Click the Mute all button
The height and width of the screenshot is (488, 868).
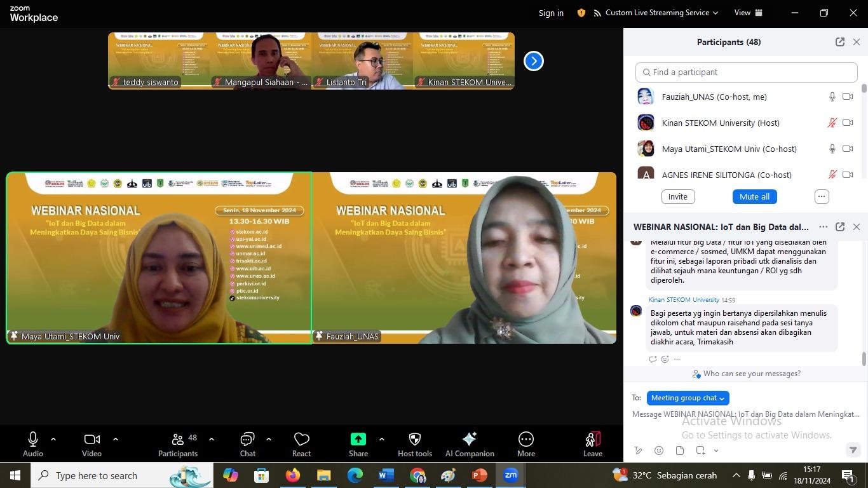point(754,196)
